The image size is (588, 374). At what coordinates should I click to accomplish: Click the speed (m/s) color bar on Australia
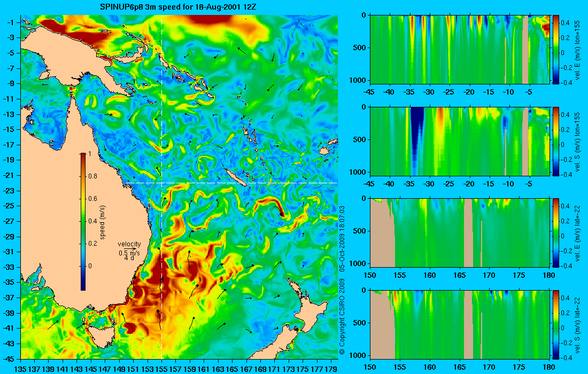tap(83, 222)
